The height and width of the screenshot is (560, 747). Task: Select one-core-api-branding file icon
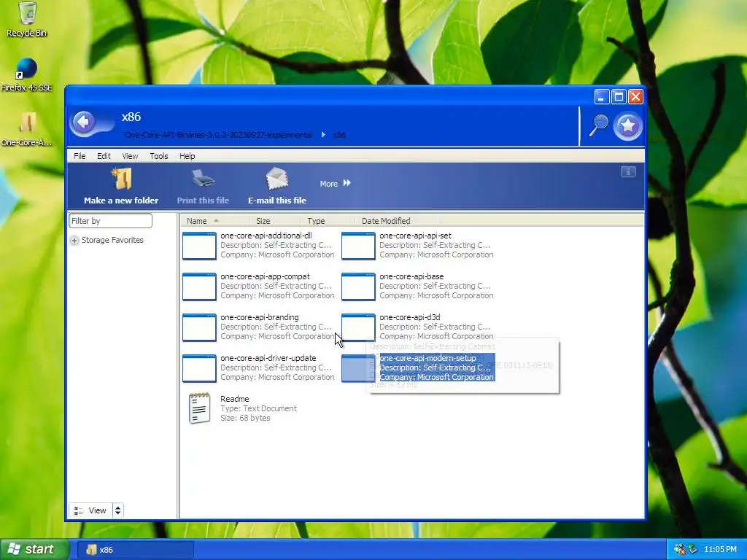tap(199, 327)
